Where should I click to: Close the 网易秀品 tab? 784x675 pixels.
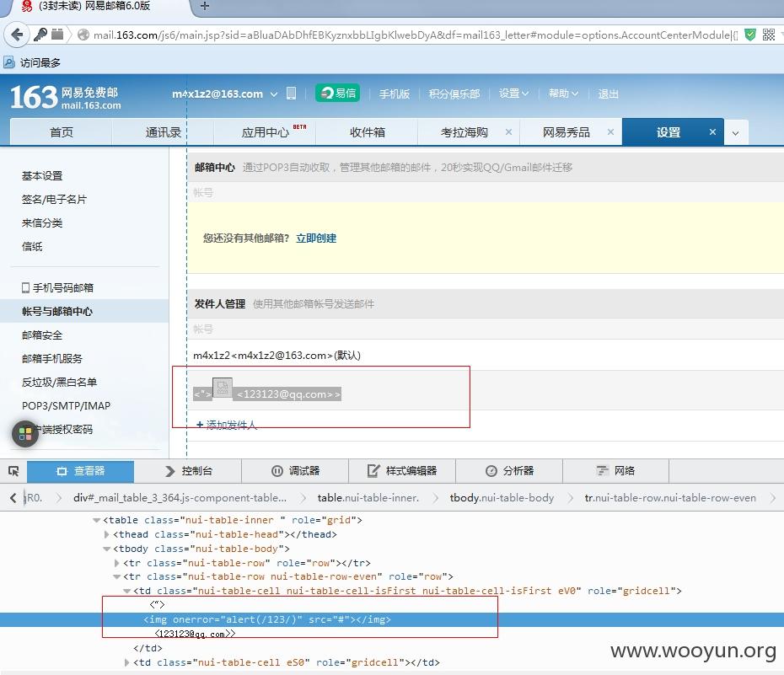point(610,132)
